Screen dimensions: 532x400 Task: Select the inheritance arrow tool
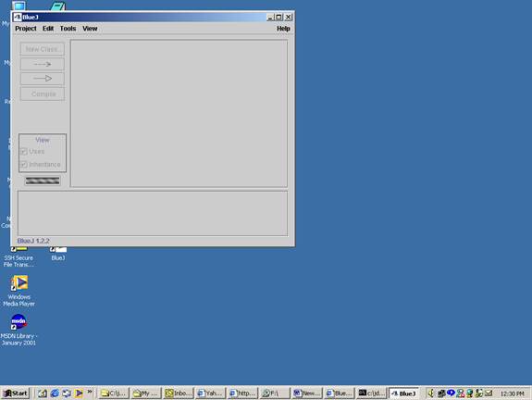tap(43, 79)
